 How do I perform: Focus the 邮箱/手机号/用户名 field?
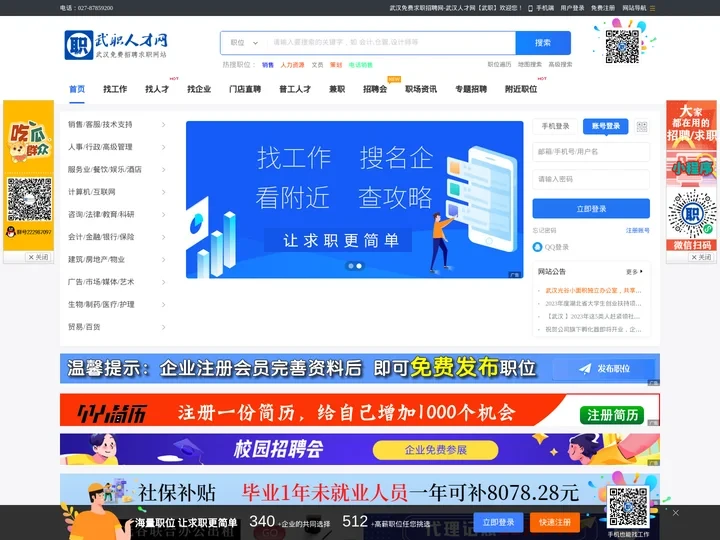[591, 152]
